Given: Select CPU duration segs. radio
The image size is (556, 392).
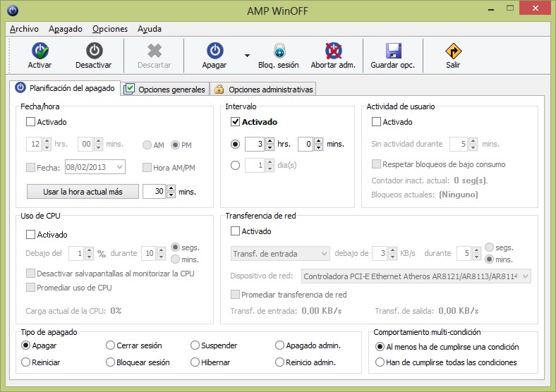Looking at the screenshot, I should coord(175,247).
